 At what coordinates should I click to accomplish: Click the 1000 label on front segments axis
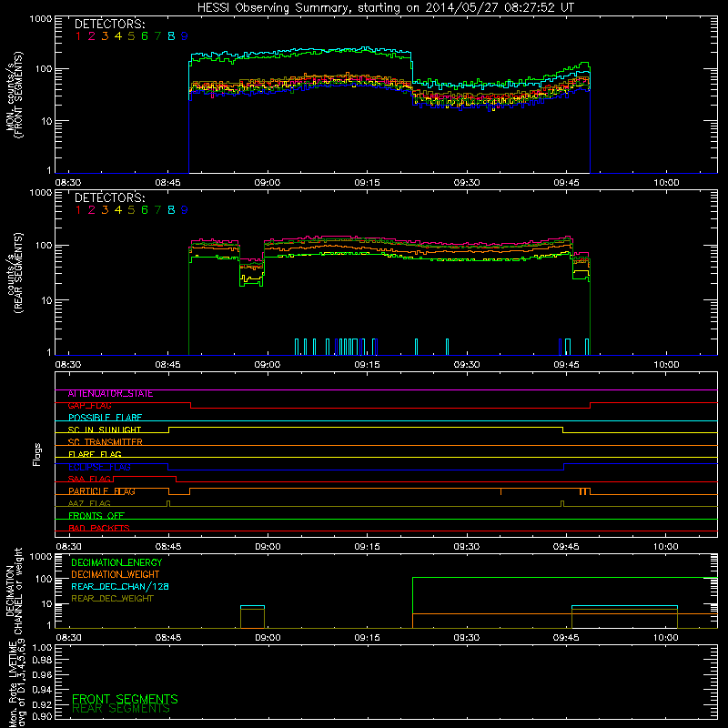(41, 19)
